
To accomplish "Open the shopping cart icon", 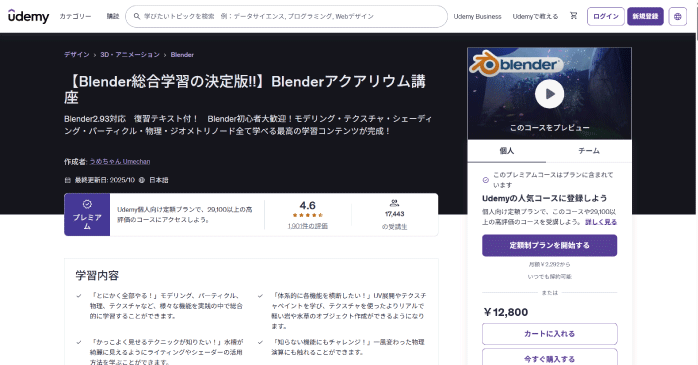I will click(573, 16).
